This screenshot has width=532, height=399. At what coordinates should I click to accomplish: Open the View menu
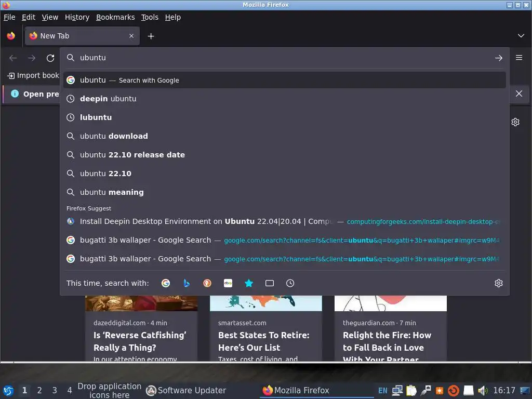point(50,17)
